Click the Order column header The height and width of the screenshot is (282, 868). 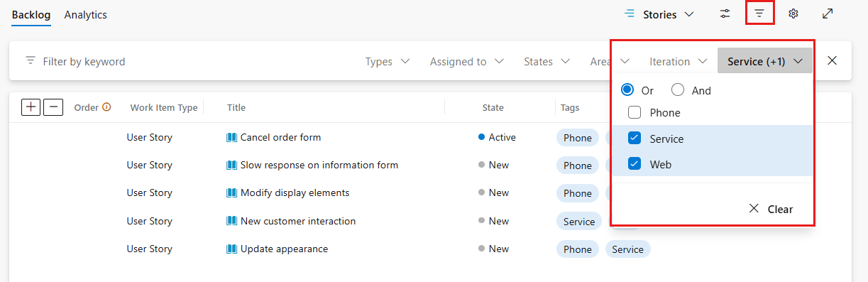tap(87, 107)
